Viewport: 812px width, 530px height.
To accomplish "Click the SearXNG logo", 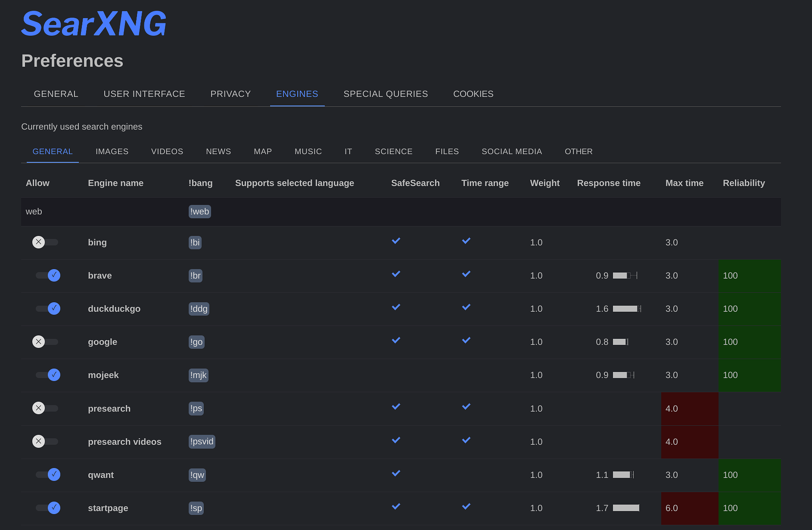I will [93, 24].
